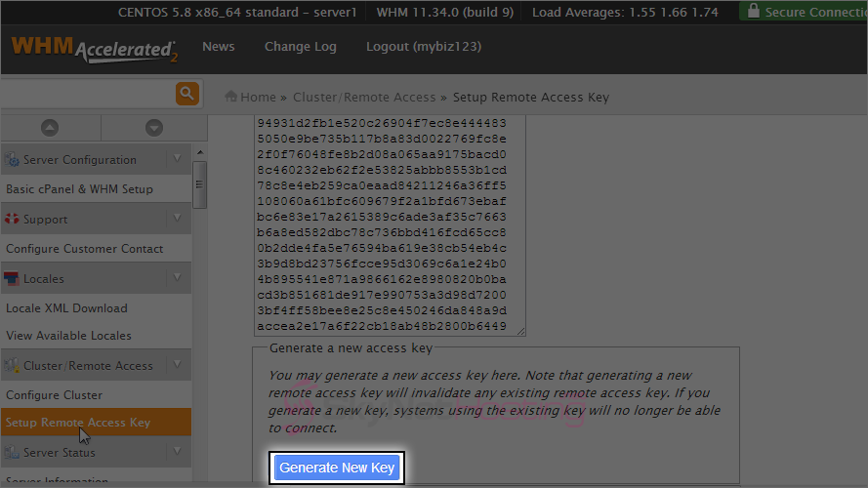Open the Change Log menu item
Viewport: 868px width, 488px height.
tap(300, 47)
